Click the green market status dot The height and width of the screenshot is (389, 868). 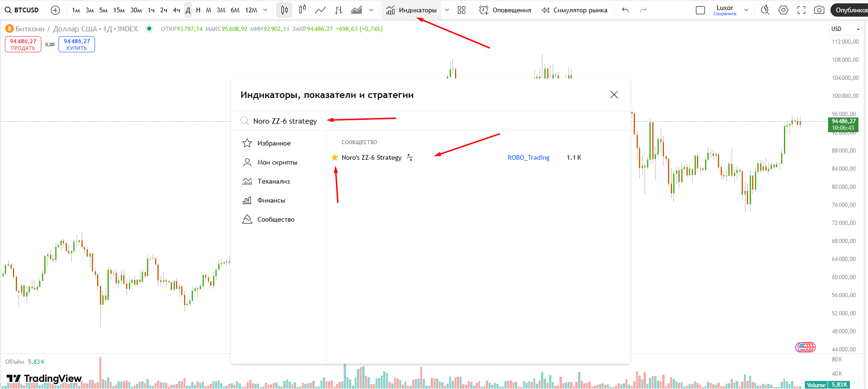tap(149, 29)
